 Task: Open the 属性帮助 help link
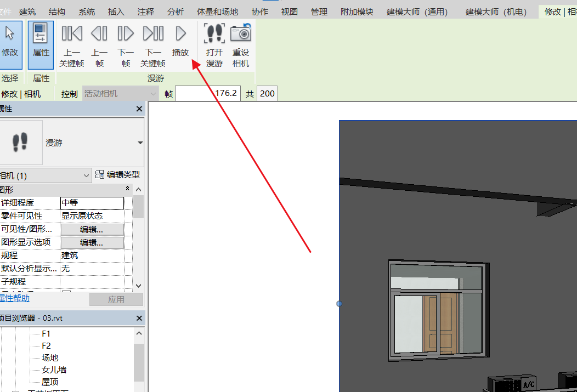coord(15,298)
